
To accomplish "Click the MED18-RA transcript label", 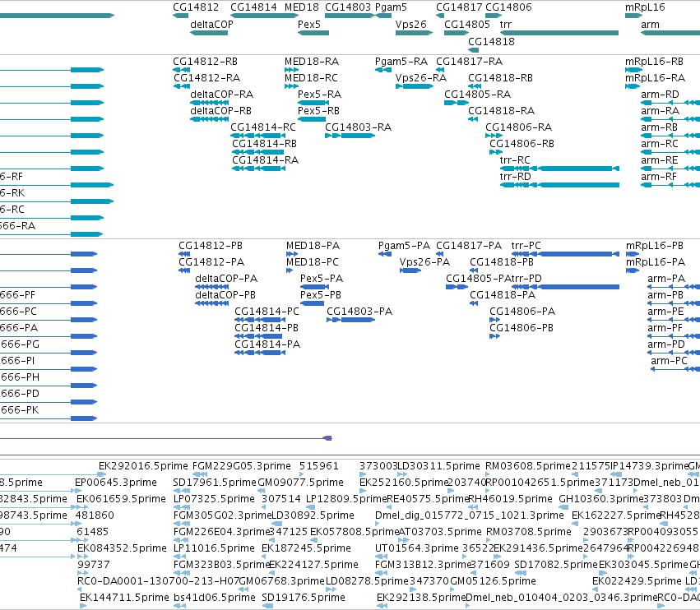I will pos(312,61).
